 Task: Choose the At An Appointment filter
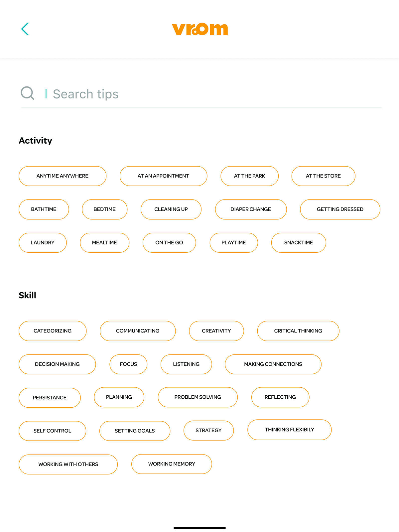163,176
